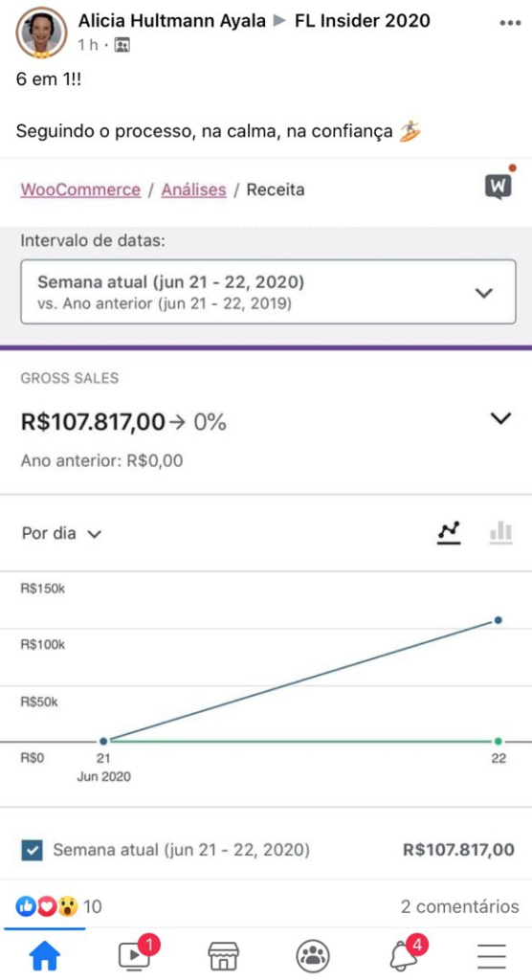Open the Groups tab icon
532x980 pixels.
point(313,956)
